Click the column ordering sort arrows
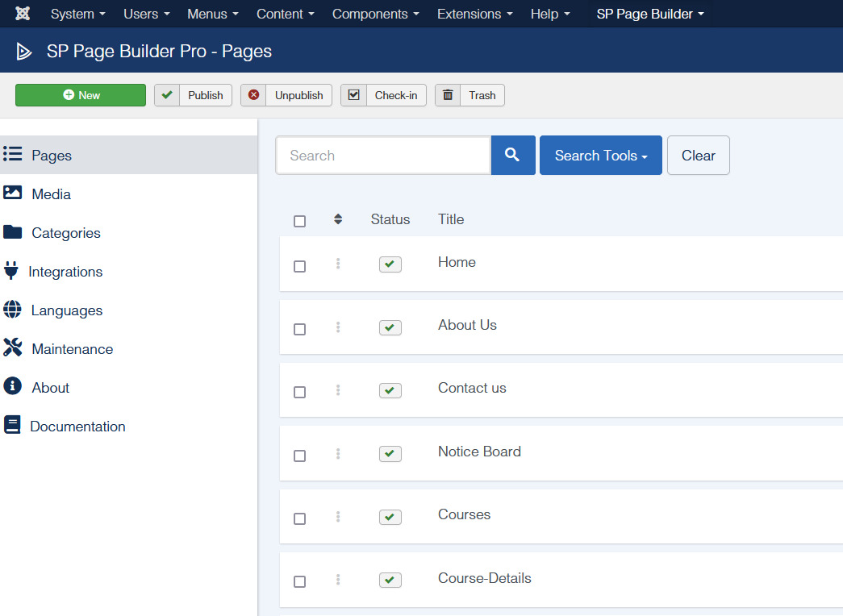The image size is (843, 616). tap(338, 219)
